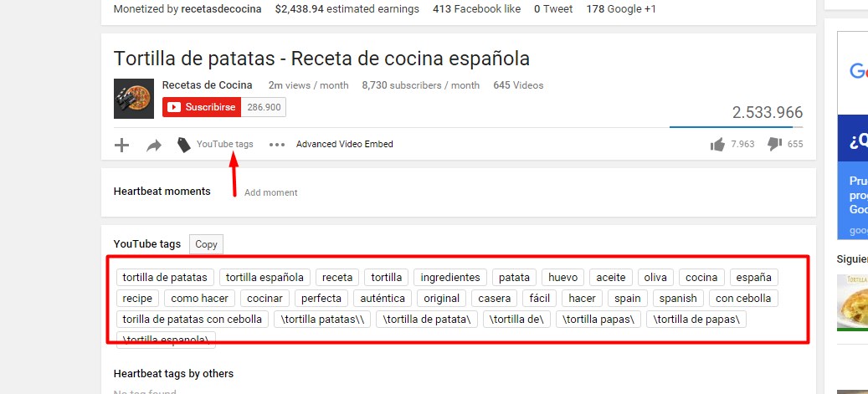The image size is (868, 394).
Task: Select the 'patata' tag
Action: [514, 277]
